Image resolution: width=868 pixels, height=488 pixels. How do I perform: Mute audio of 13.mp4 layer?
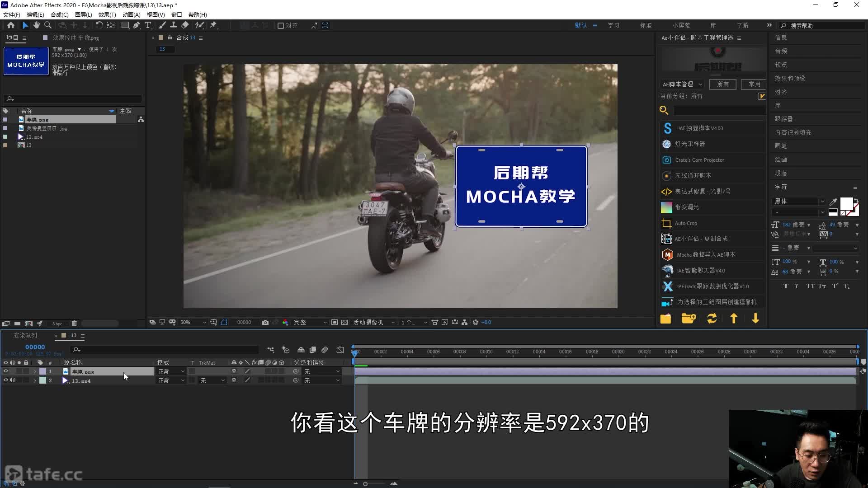[x=13, y=380]
